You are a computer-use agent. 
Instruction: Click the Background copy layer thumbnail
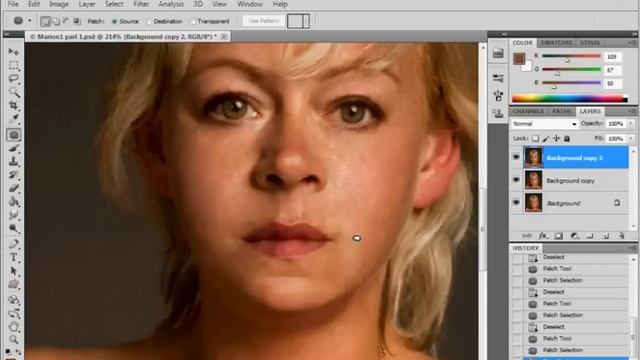533,180
